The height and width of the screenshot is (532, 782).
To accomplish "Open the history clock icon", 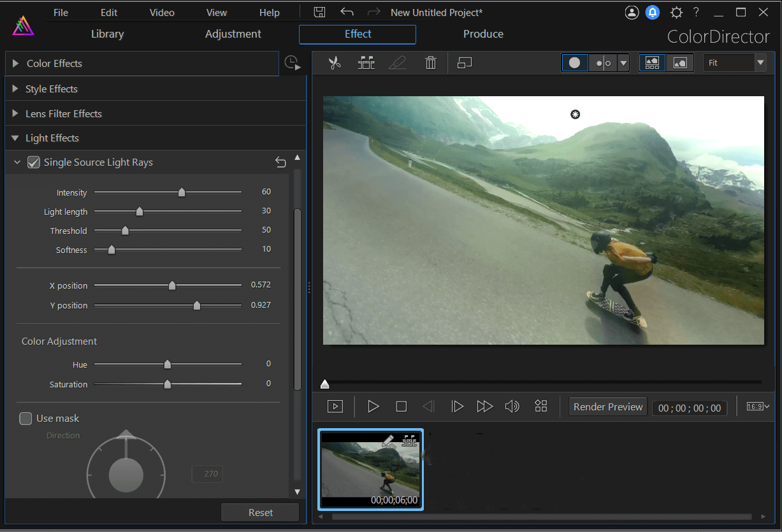I will click(292, 63).
